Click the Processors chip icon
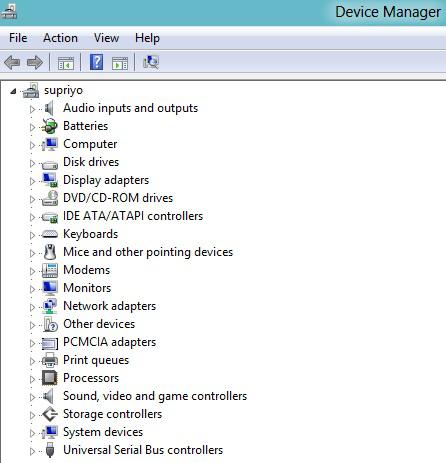Screen dimensions: 446x463 pyautogui.click(x=50, y=378)
